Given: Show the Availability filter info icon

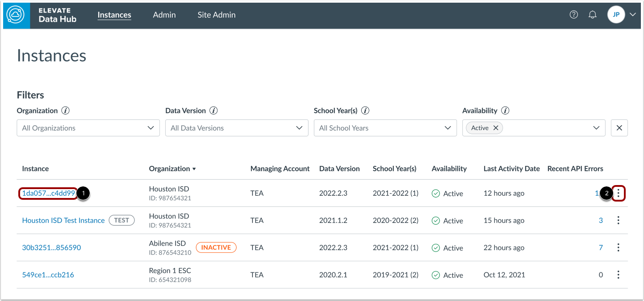Looking at the screenshot, I should pyautogui.click(x=505, y=111).
